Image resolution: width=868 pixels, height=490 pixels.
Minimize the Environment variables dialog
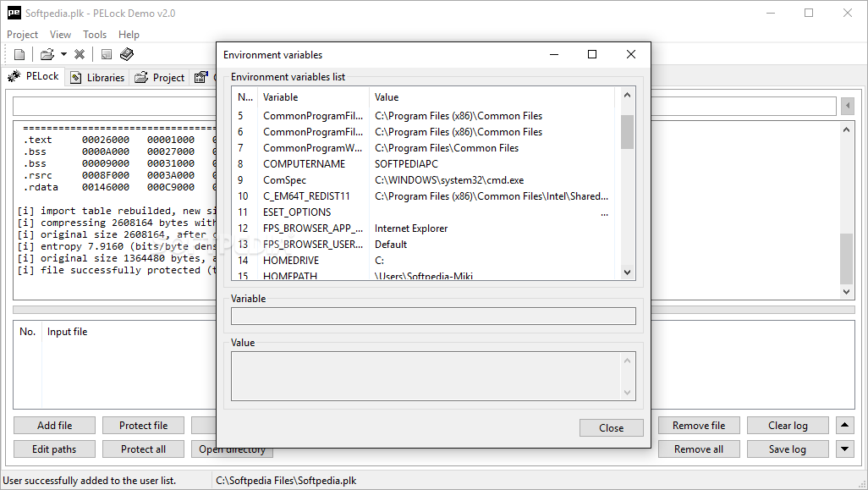pyautogui.click(x=554, y=54)
